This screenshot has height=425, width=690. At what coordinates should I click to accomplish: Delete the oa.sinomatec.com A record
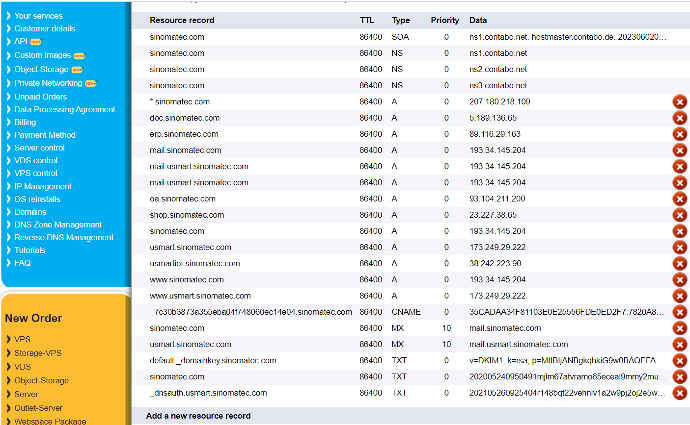(679, 199)
